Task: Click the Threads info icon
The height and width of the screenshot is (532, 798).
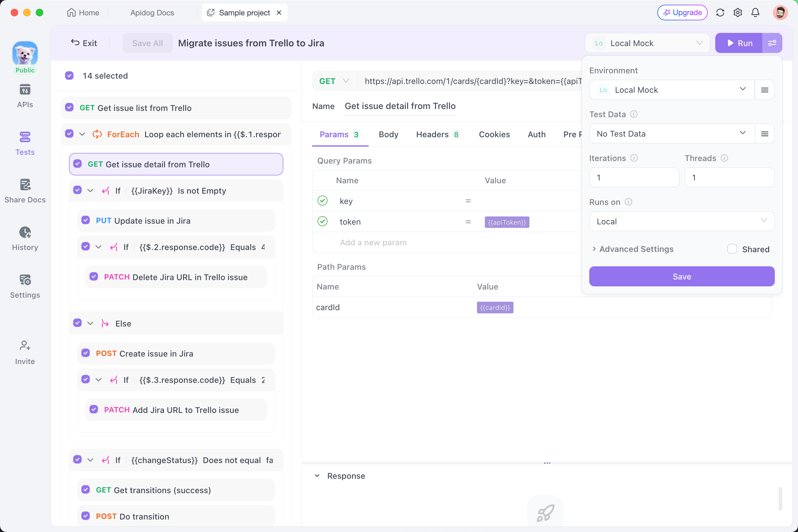Action: pos(724,158)
